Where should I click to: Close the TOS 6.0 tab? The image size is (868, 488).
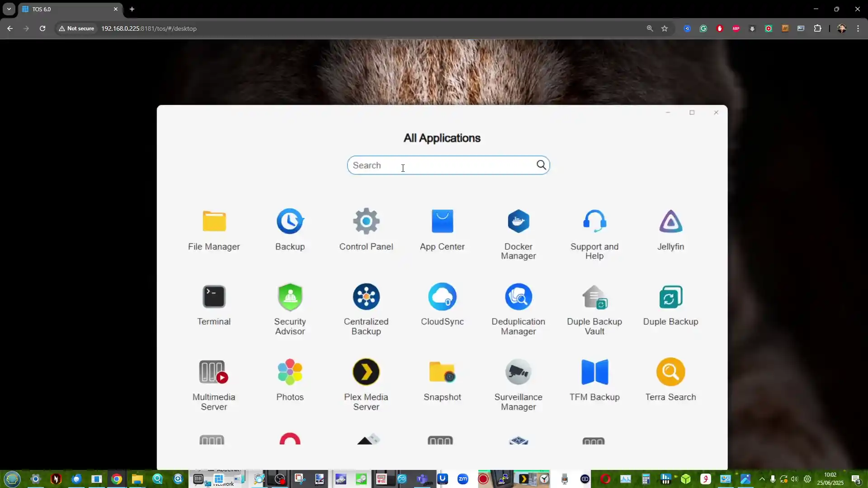(116, 9)
